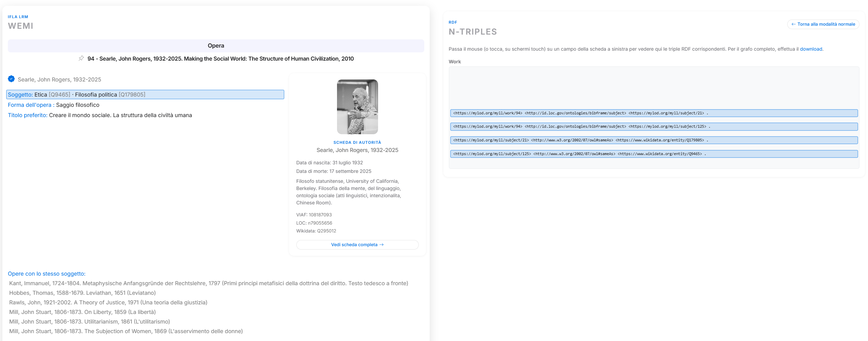This screenshot has height=341, width=868.
Task: Select the sameAs triple for entity Q179805
Action: coord(654,140)
